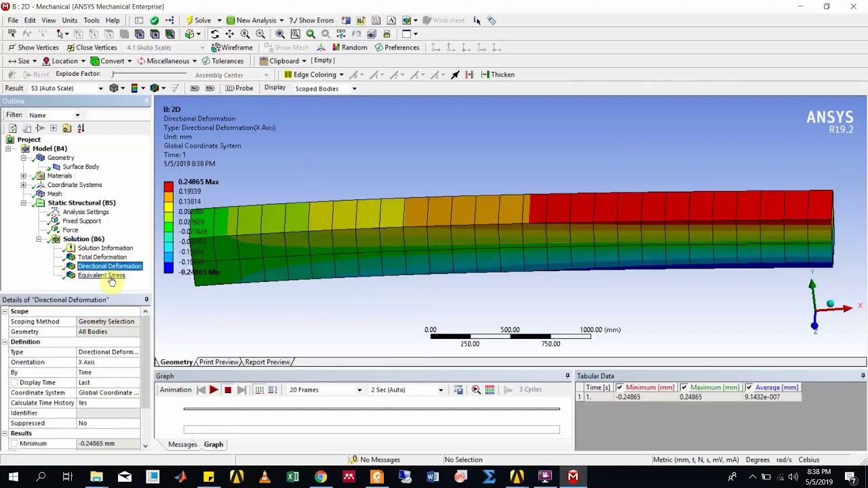Uncheck the Average [mm] column checkbox
Screen dimensions: 868x488
[x=749, y=388]
